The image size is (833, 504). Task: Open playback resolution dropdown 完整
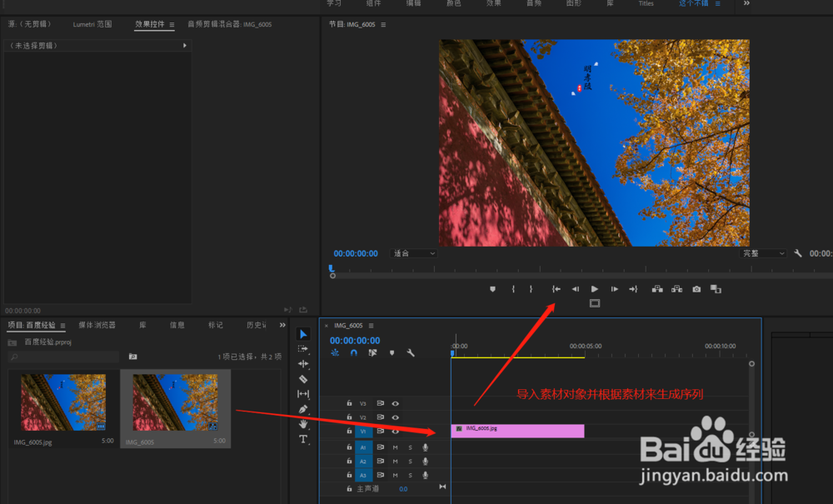(x=763, y=253)
